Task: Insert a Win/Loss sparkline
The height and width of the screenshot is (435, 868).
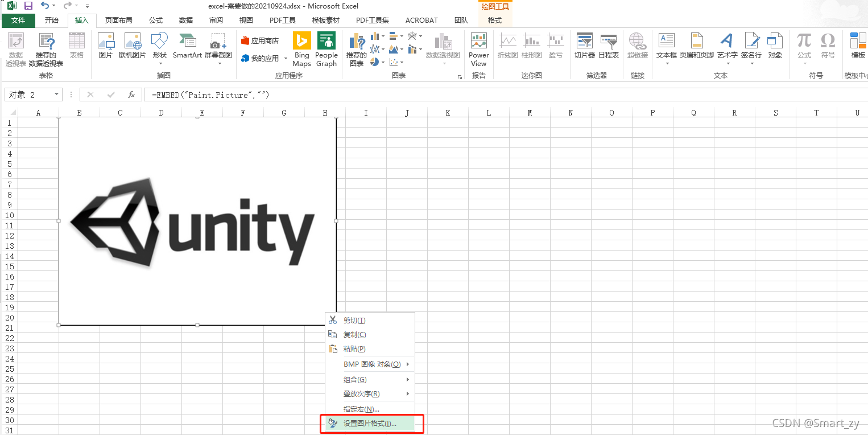Action: pyautogui.click(x=556, y=46)
